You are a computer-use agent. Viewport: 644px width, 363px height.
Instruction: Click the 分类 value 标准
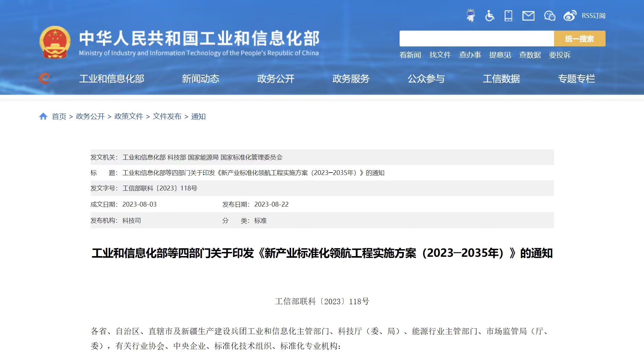[261, 221]
